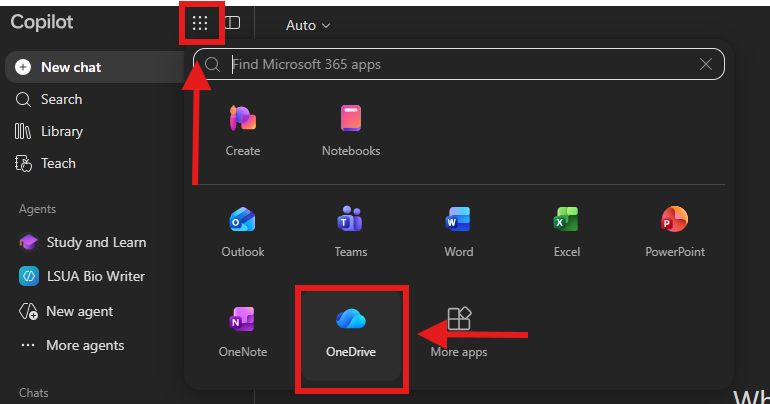Launch Outlook
Screen dimensions: 770x404
243,232
